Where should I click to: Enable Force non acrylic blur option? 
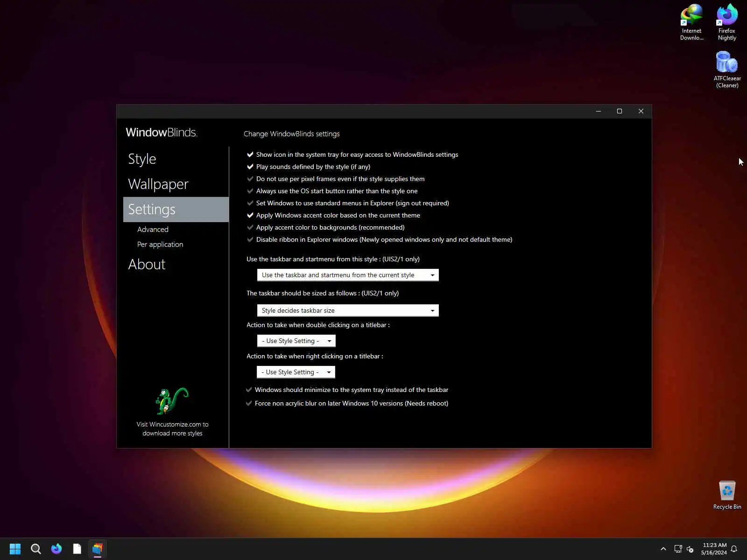347,403
